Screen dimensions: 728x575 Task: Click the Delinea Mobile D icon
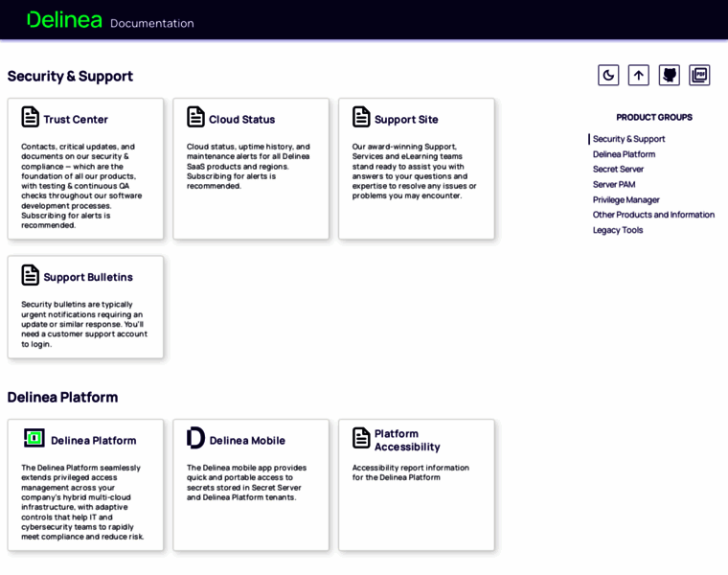(195, 438)
